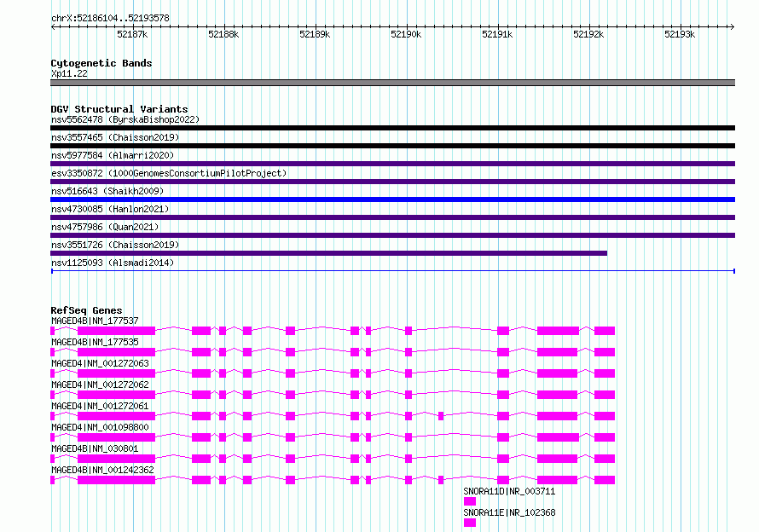Click the nsv3551726 (Chaisson2019) label
This screenshot has width=759, height=532.
click(115, 245)
